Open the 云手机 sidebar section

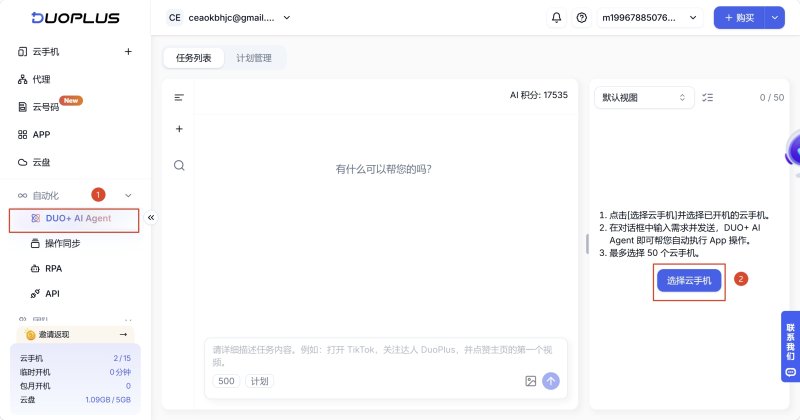(x=46, y=52)
